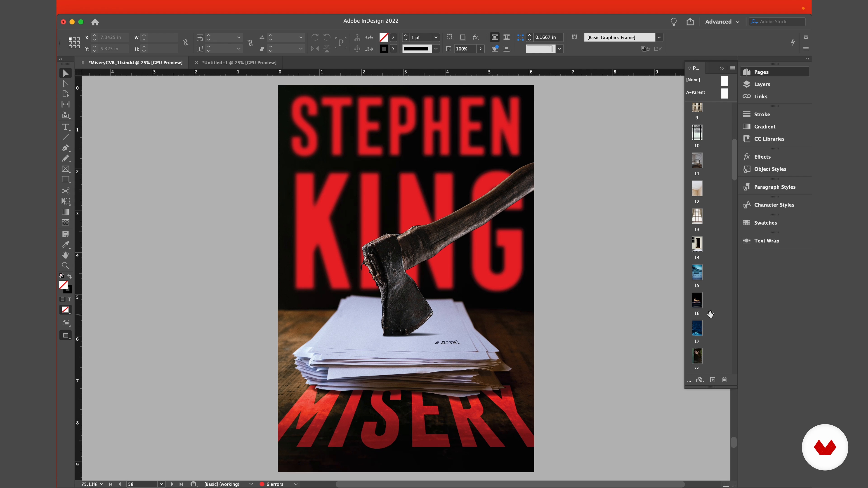The image size is (868, 488).
Task: Click the lightbulb Discover icon
Action: (x=674, y=22)
